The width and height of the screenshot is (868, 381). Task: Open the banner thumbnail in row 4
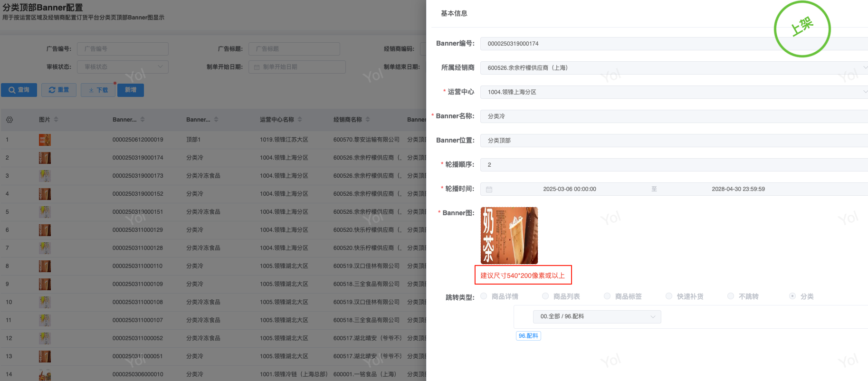pyautogui.click(x=45, y=194)
